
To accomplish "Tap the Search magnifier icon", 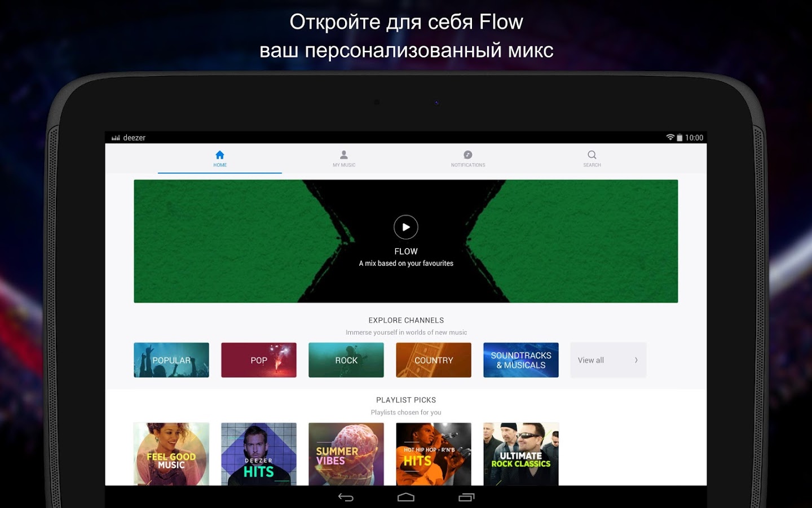I will coord(592,155).
